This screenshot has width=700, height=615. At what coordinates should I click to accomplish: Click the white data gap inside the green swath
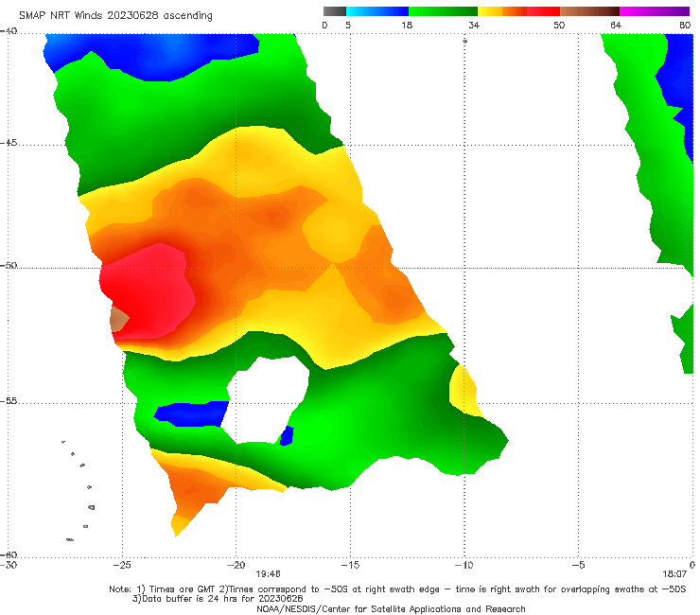pos(268,399)
